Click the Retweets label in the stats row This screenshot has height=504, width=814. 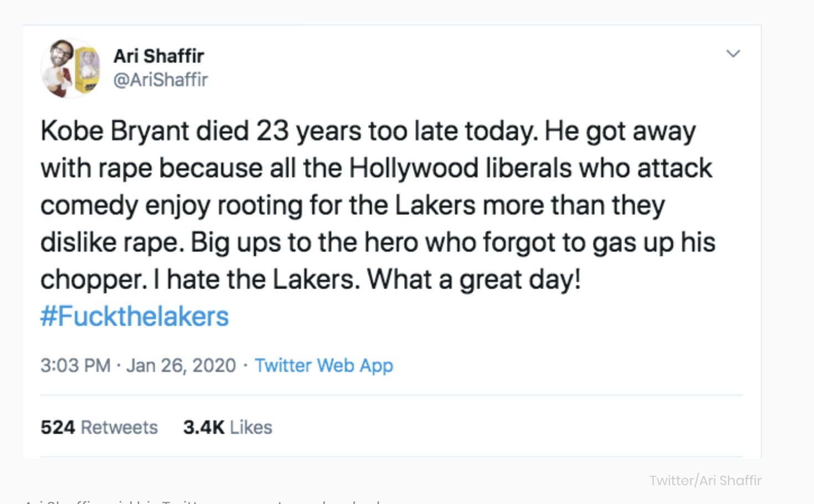coord(119,427)
